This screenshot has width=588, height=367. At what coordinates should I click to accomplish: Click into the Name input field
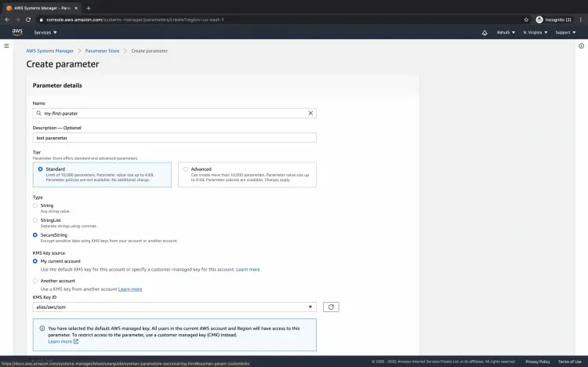174,114
